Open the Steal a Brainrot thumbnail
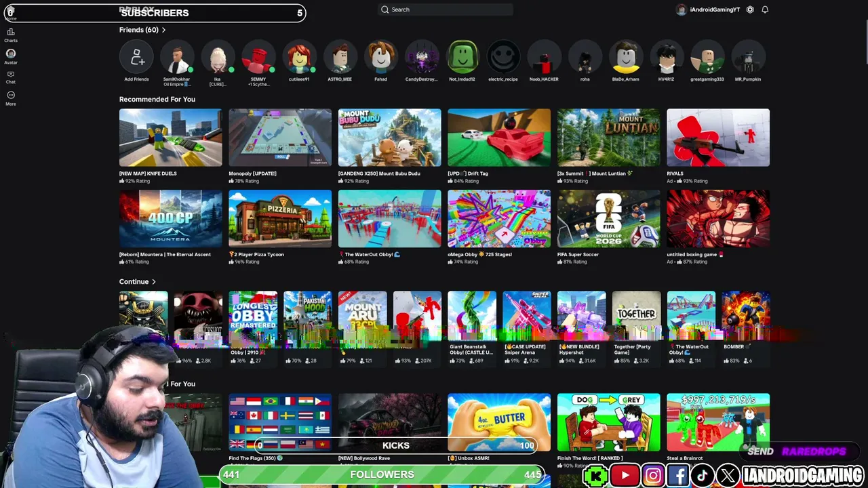The image size is (868, 488). (718, 422)
